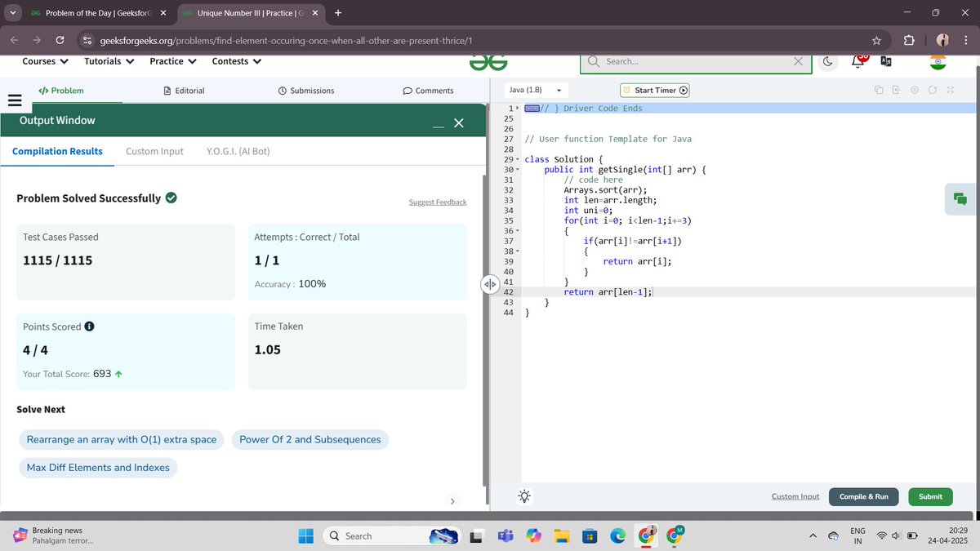This screenshot has width=980, height=551.
Task: Switch to the Comments tab
Action: [x=429, y=91]
